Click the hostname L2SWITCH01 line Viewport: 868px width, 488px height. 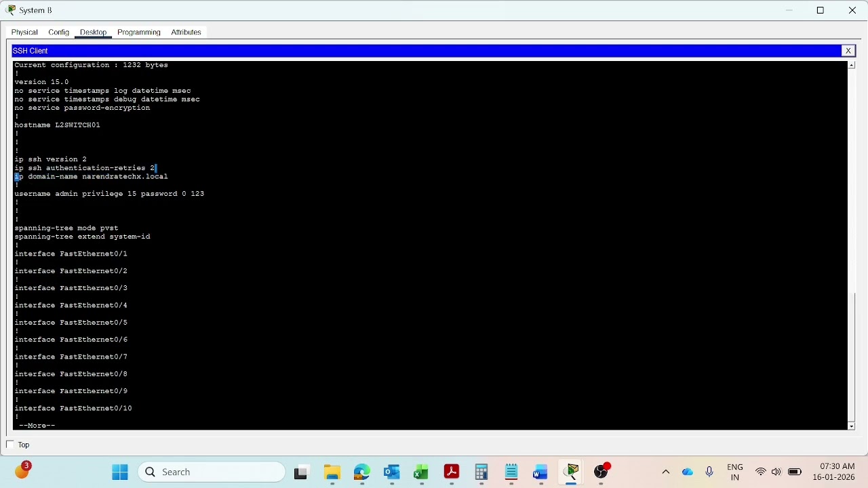[58, 125]
